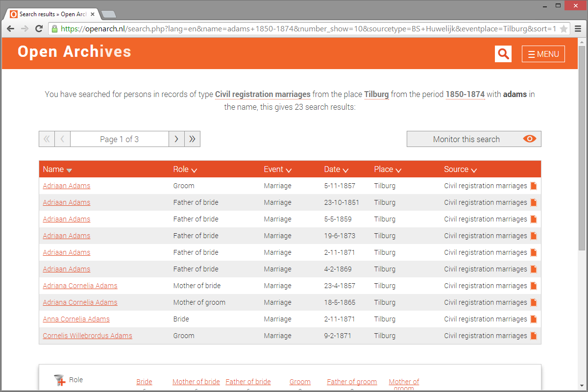Toggle the eye icon in Monitor this search

click(530, 139)
